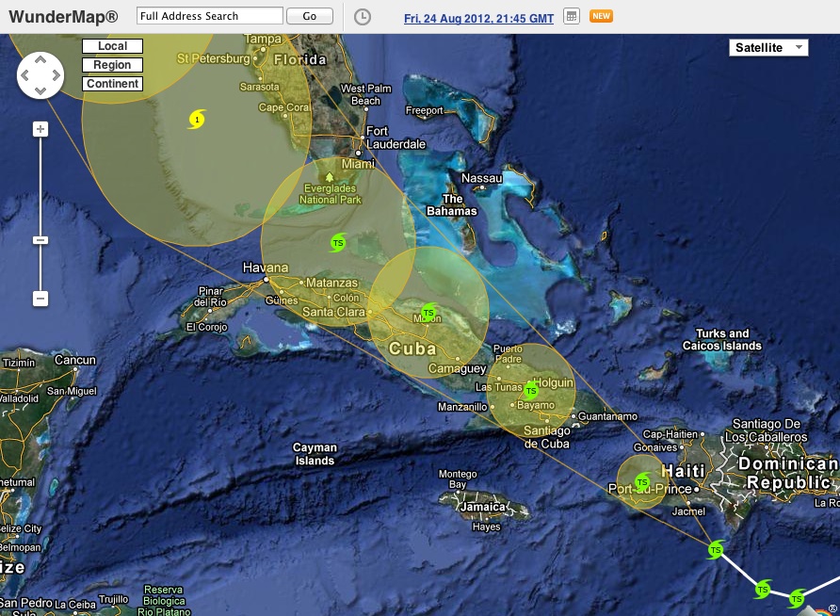Image resolution: width=840 pixels, height=616 pixels.
Task: Zoom in with the plus button
Action: pos(40,129)
